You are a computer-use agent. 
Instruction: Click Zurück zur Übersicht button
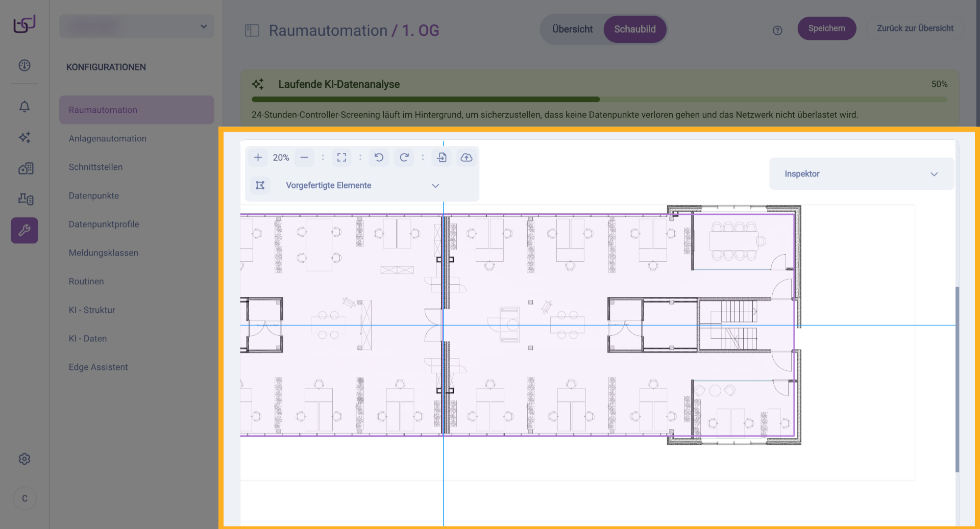click(x=915, y=29)
